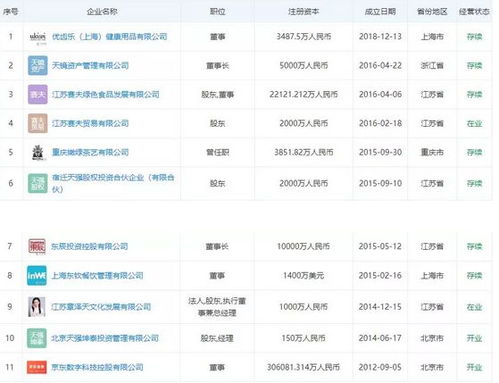Click the blue inWE logo in row 8

37,275
